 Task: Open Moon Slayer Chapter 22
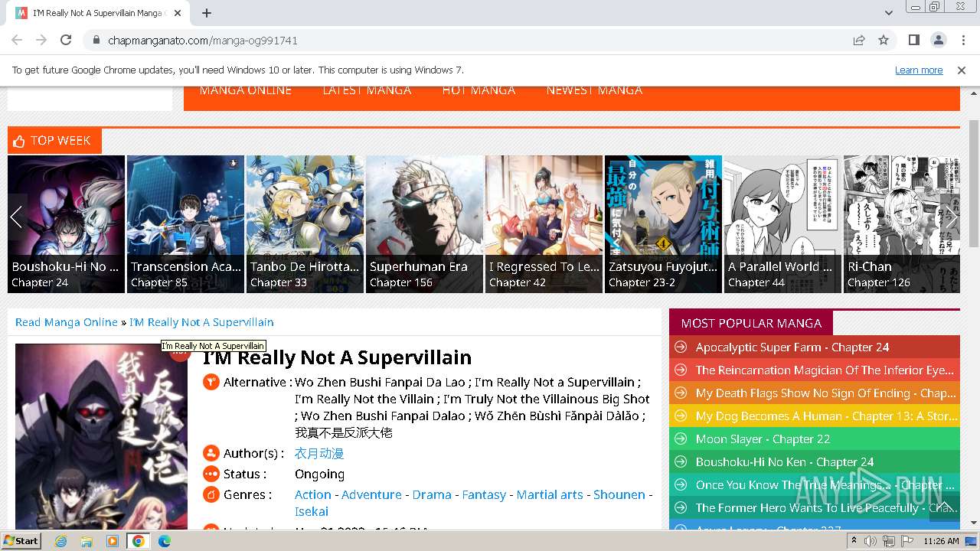(763, 439)
